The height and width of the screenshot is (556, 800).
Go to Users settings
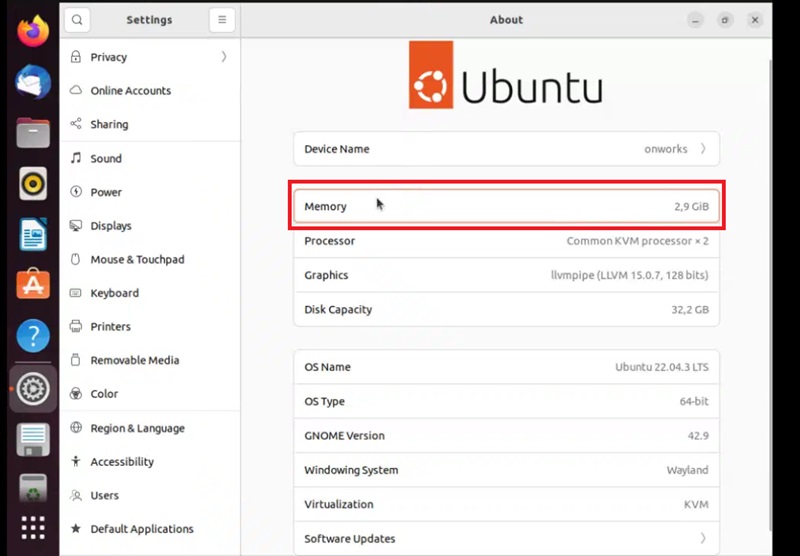pos(150,495)
